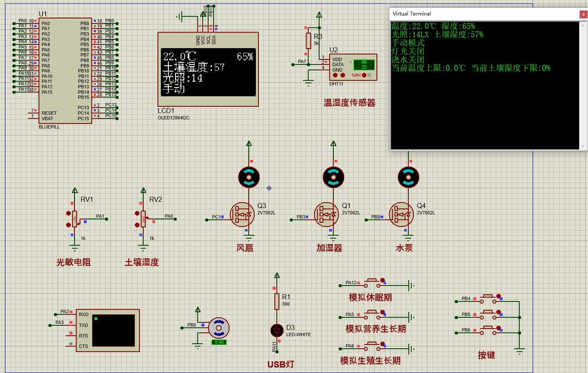Click the 温湿度传感器 label

tap(349, 103)
